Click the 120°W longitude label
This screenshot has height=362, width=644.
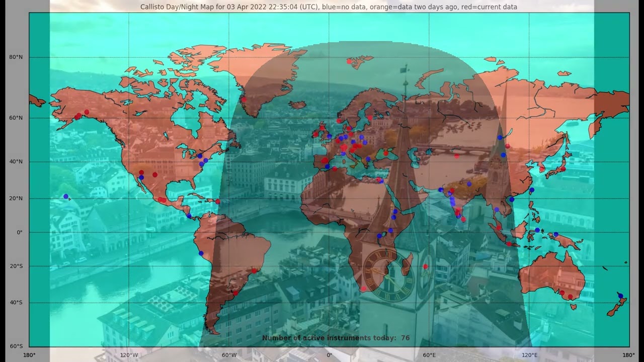[x=129, y=355]
